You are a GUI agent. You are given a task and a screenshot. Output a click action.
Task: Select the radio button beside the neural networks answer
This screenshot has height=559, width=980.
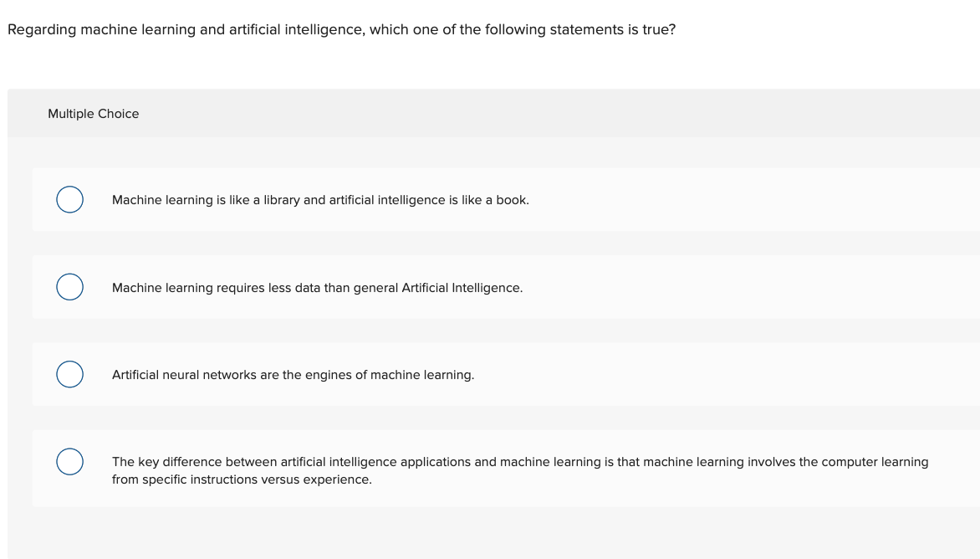pos(70,374)
